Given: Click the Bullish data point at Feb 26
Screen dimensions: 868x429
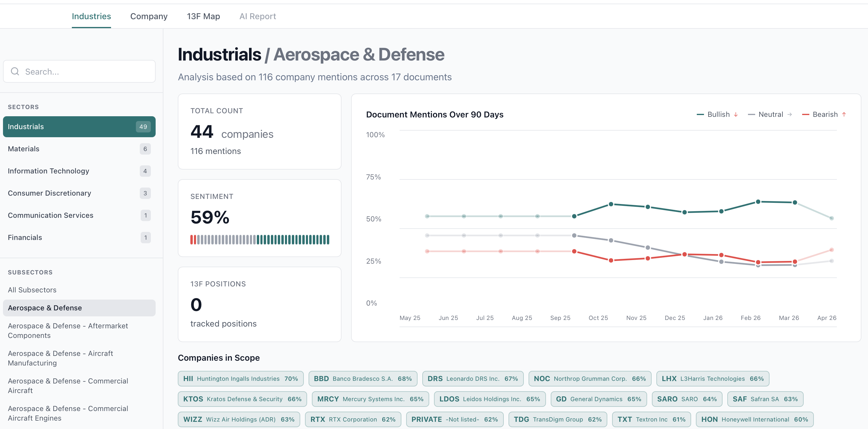Looking at the screenshot, I should pos(758,202).
